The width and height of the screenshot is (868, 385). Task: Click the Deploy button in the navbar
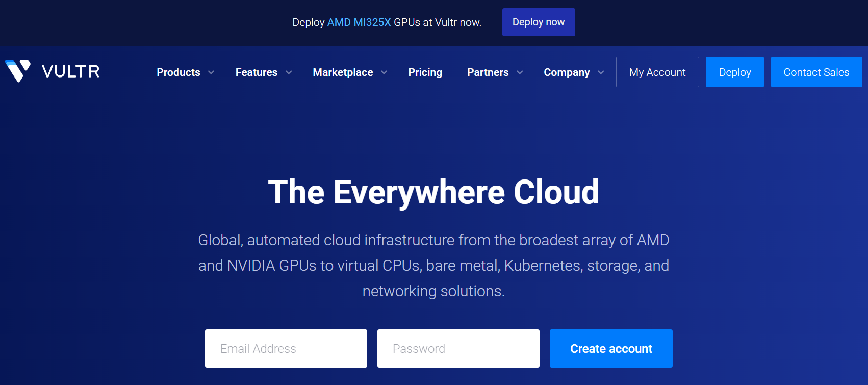click(735, 72)
